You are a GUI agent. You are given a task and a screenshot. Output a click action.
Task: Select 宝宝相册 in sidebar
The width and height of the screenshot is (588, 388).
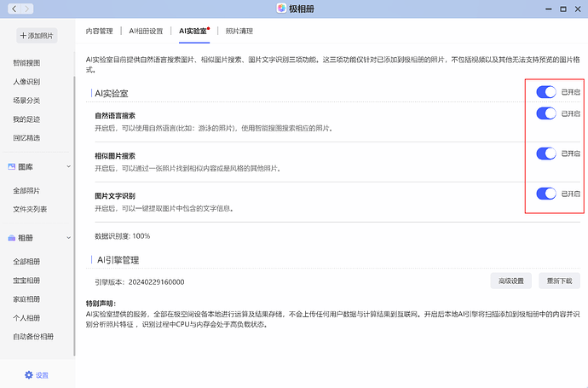(26, 281)
